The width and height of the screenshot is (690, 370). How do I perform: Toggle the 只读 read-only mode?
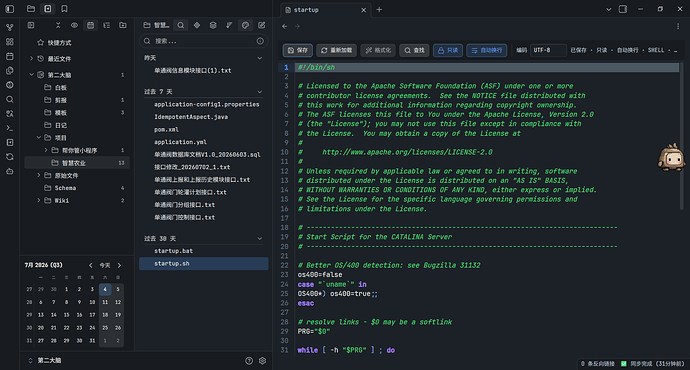click(x=448, y=51)
